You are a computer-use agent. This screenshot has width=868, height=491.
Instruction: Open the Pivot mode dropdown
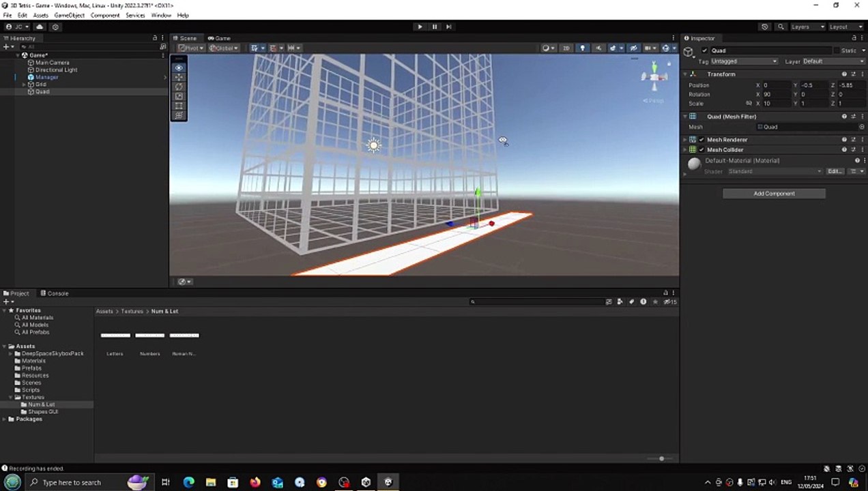pos(190,48)
